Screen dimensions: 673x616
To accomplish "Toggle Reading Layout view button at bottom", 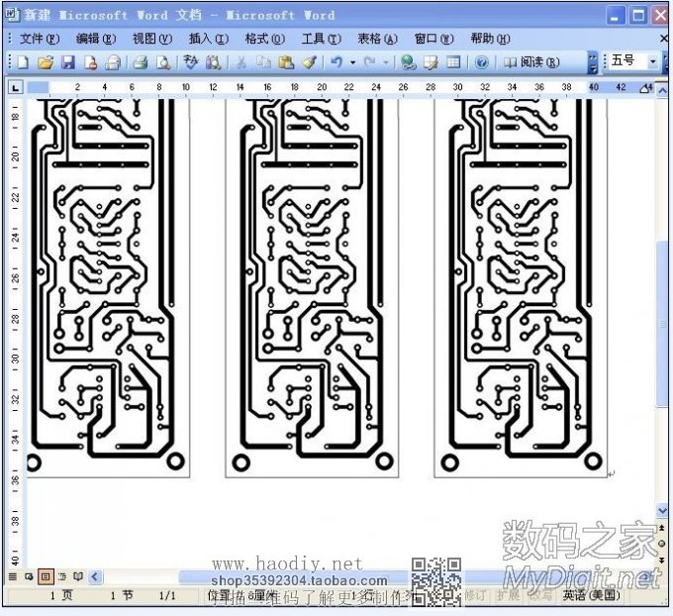I will [78, 575].
